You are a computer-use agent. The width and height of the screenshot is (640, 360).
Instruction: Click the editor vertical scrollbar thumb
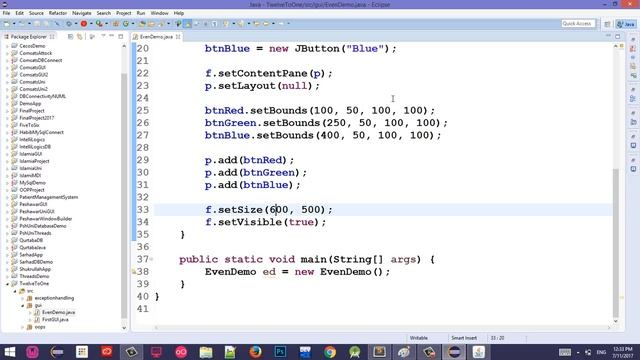[x=616, y=243]
